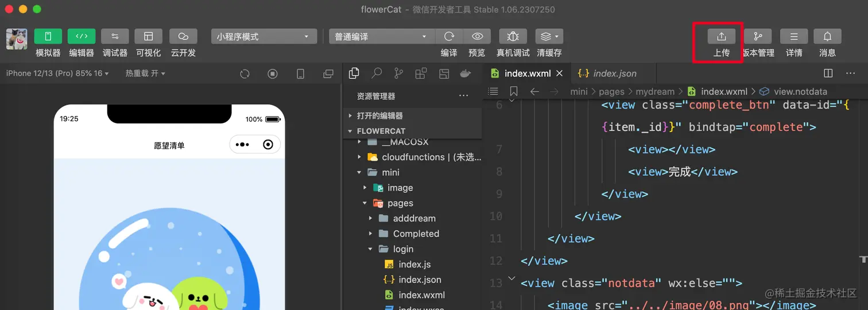Image resolution: width=868 pixels, height=310 pixels.
Task: Open the 小程序模式 mode dropdown
Action: [264, 36]
